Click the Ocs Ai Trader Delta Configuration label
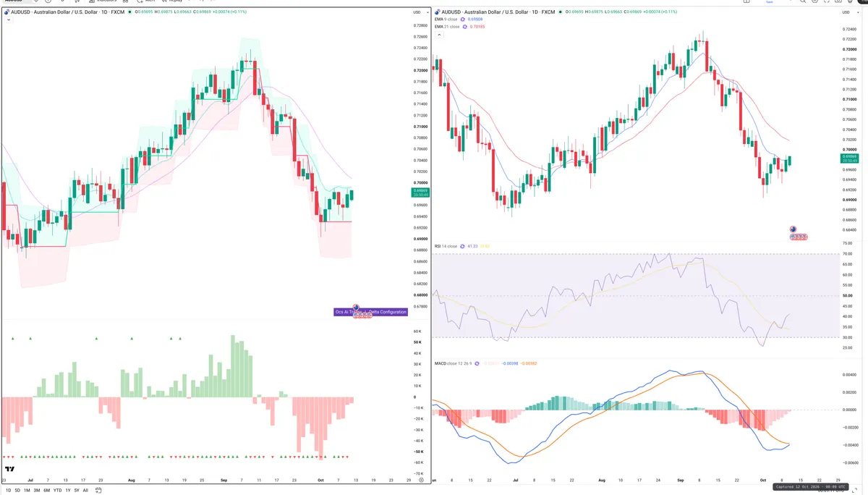The height and width of the screenshot is (495, 868). pos(370,312)
